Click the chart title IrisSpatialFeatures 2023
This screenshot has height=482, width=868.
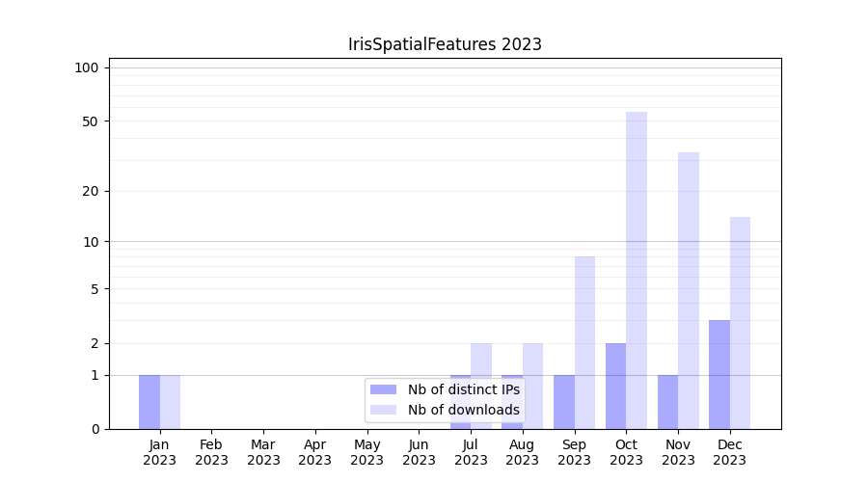click(445, 44)
